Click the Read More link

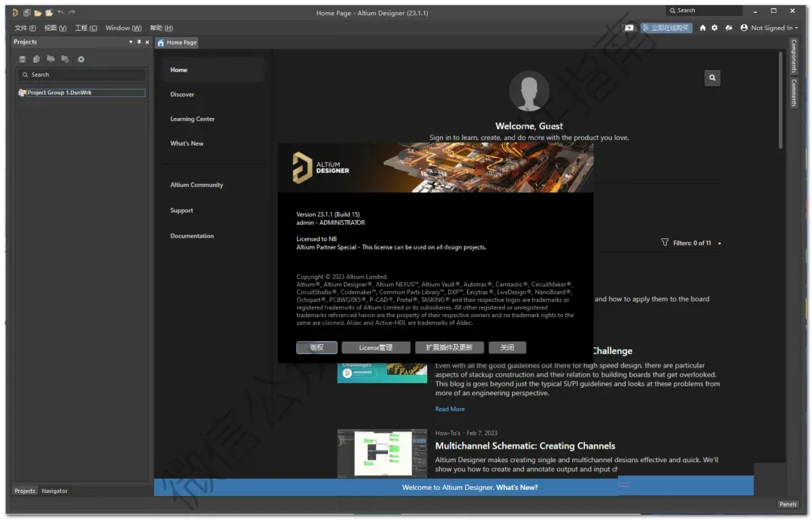450,409
